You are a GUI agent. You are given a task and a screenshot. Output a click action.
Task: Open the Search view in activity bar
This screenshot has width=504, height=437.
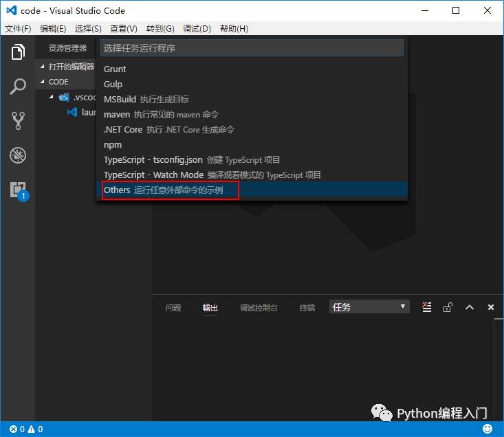point(18,86)
